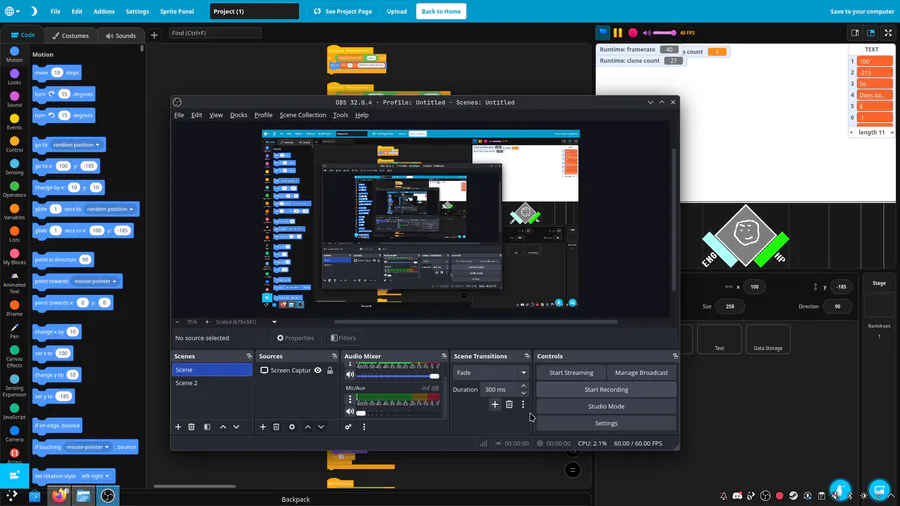Open the file manager from the taskbar
The height and width of the screenshot is (506, 900).
pyautogui.click(x=83, y=496)
